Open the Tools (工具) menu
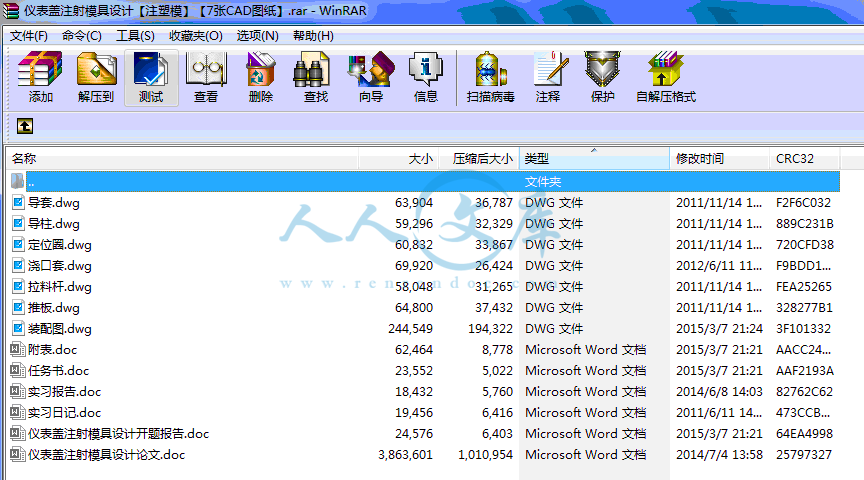 point(135,36)
